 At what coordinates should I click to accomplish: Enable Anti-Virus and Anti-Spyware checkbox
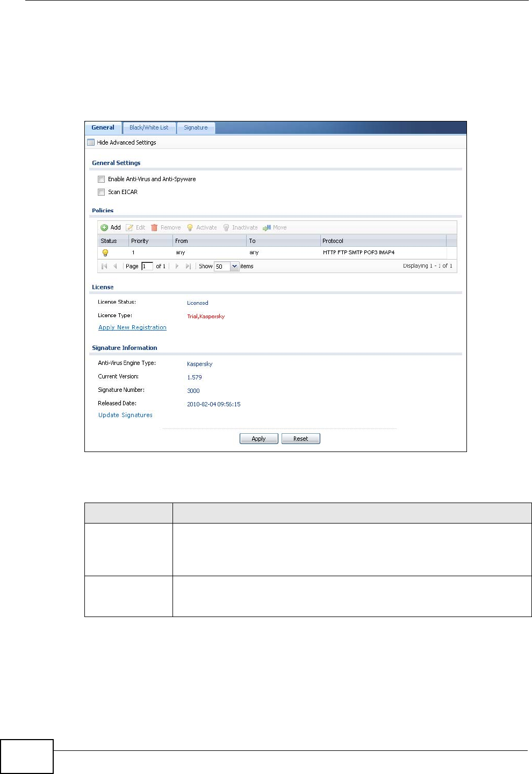pos(101,179)
